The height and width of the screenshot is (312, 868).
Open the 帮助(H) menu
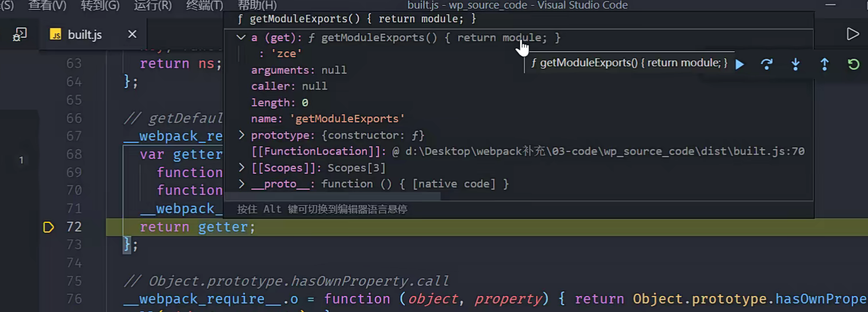coord(257,6)
